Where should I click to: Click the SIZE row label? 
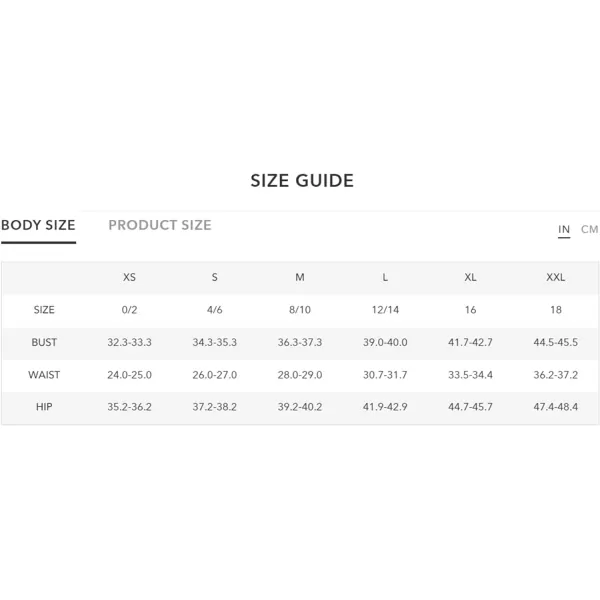click(44, 310)
